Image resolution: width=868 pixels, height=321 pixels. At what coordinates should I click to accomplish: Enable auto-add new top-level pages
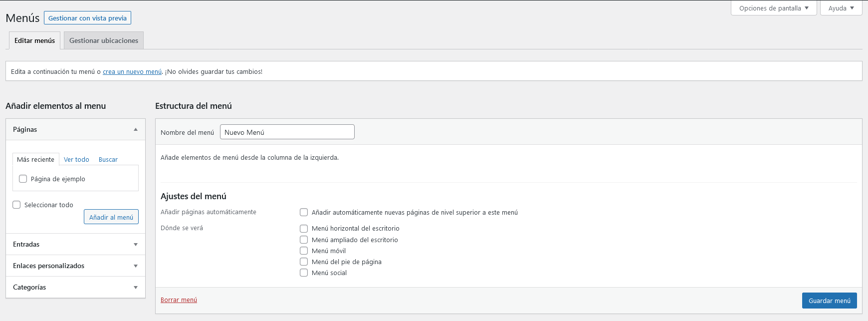tap(304, 212)
